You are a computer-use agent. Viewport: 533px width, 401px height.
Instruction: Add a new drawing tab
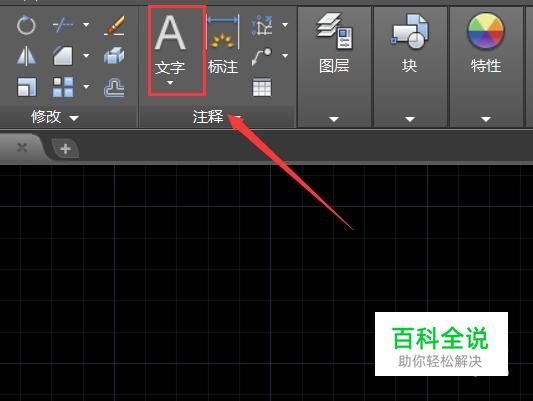(65, 149)
